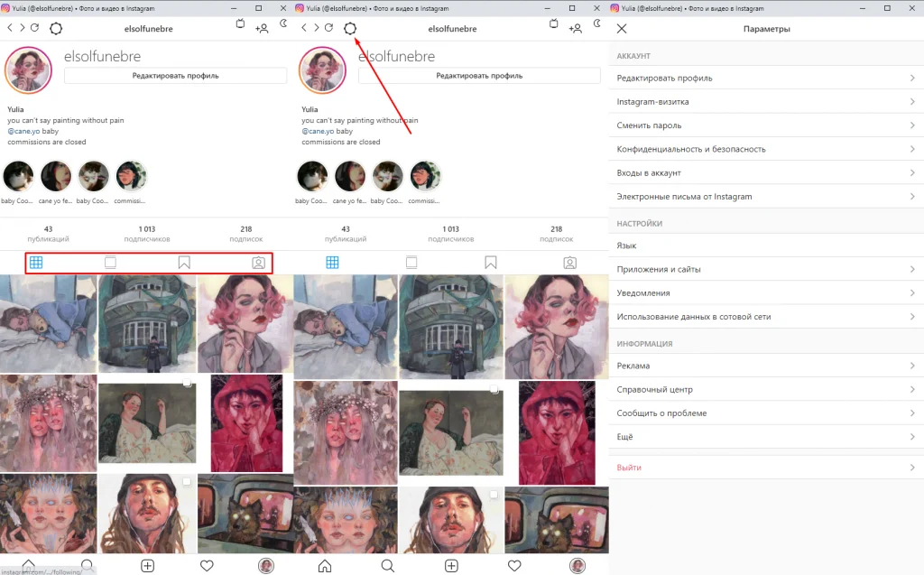The image size is (924, 575).
Task: Open 1 013 подписчиков in left window
Action: pyautogui.click(x=147, y=234)
